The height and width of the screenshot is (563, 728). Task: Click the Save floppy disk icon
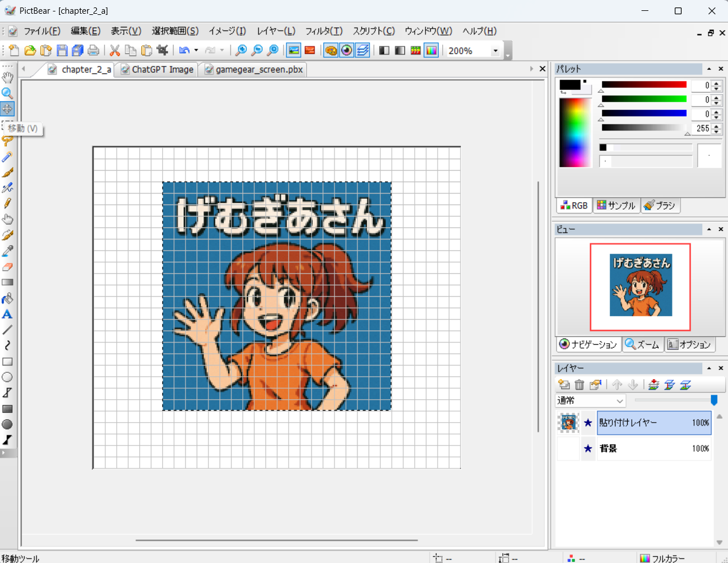[x=62, y=50]
